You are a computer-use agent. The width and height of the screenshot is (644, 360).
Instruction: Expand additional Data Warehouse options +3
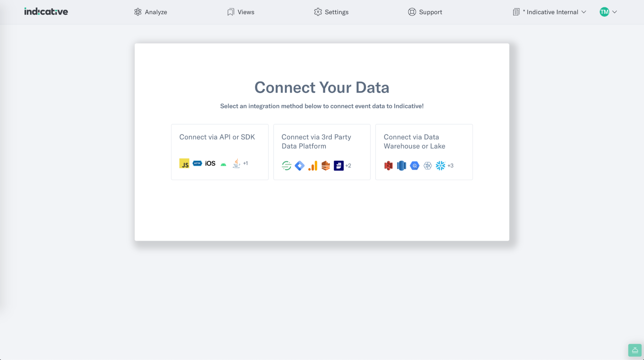coord(450,166)
